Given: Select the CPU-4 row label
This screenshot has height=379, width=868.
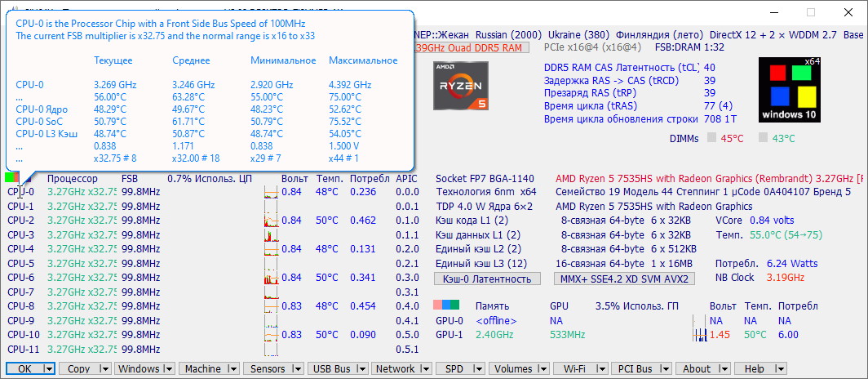Looking at the screenshot, I should pos(20,249).
